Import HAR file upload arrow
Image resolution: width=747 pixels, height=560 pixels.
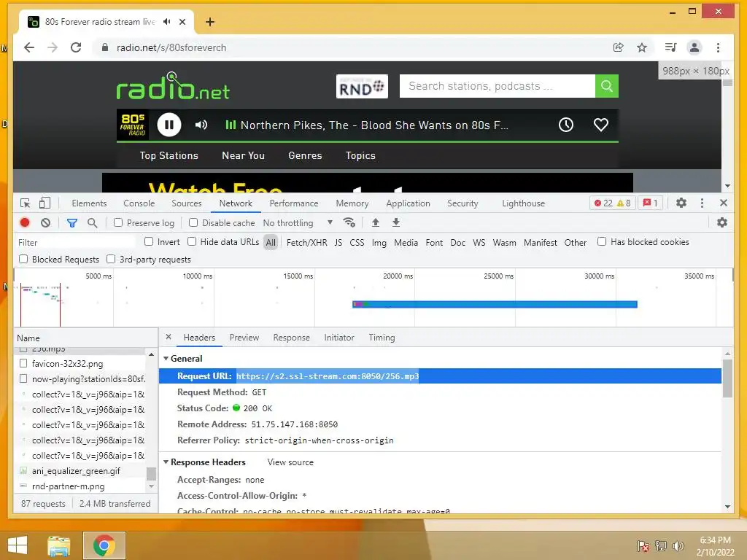[x=376, y=222]
